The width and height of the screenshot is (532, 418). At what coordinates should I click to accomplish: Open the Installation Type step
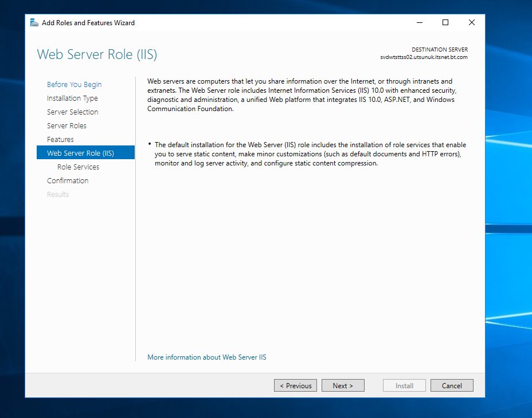[x=72, y=98]
